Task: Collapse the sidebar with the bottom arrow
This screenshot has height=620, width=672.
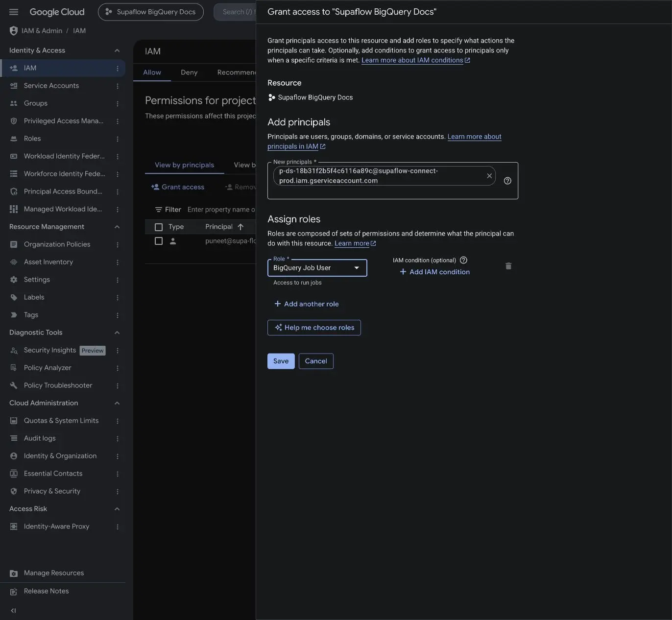Action: [x=13, y=611]
